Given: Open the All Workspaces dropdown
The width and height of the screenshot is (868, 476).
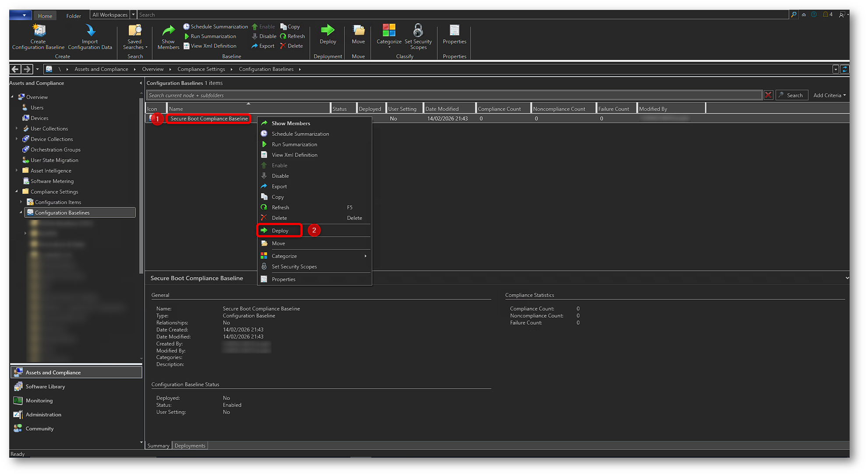Looking at the screenshot, I should tap(133, 15).
